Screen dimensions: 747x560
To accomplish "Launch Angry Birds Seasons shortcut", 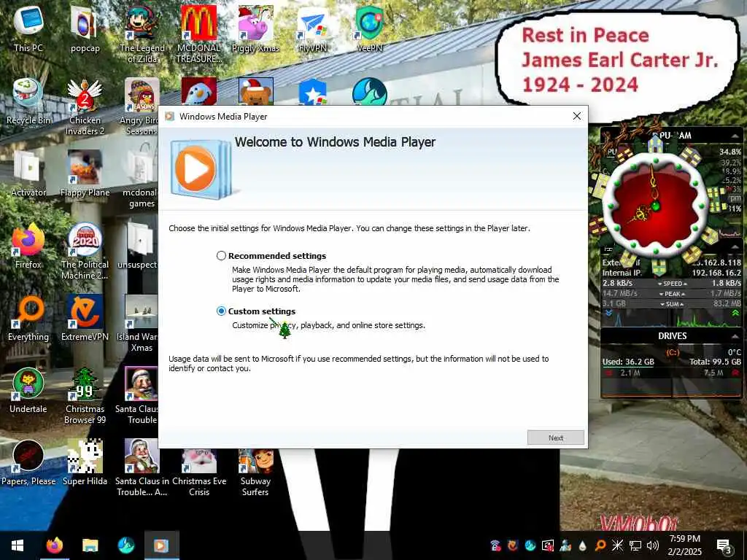I will click(x=139, y=106).
